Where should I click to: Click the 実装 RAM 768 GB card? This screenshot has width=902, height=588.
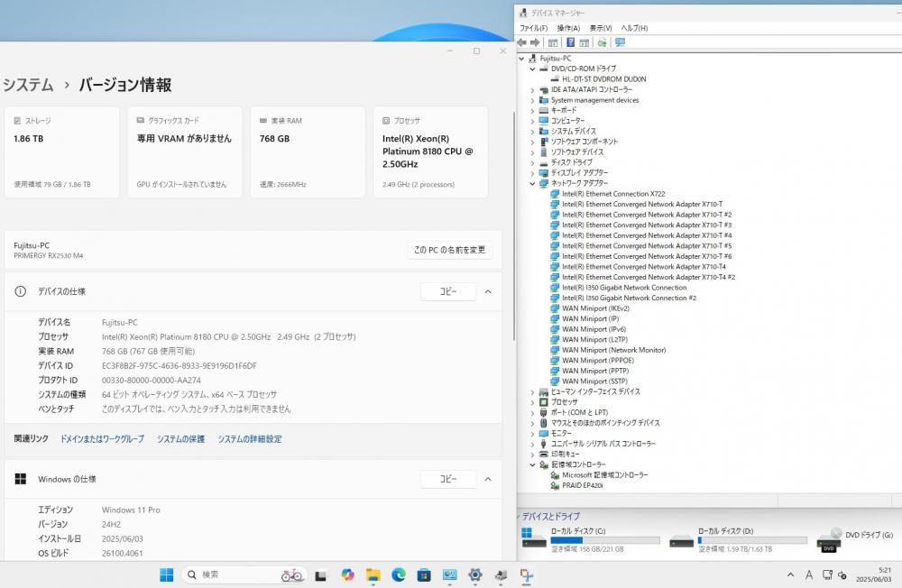pyautogui.click(x=308, y=152)
